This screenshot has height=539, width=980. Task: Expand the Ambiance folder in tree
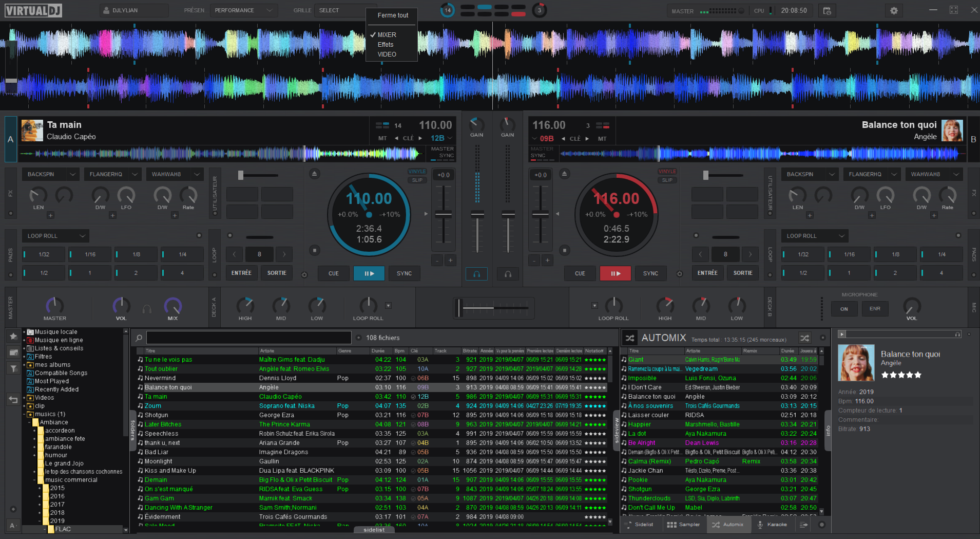[x=29, y=422]
